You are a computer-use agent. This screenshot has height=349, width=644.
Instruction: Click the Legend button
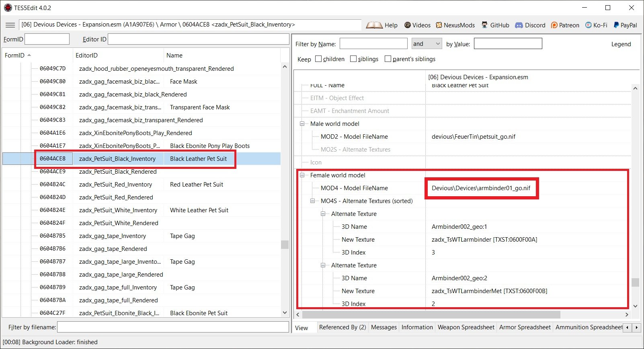pos(621,44)
